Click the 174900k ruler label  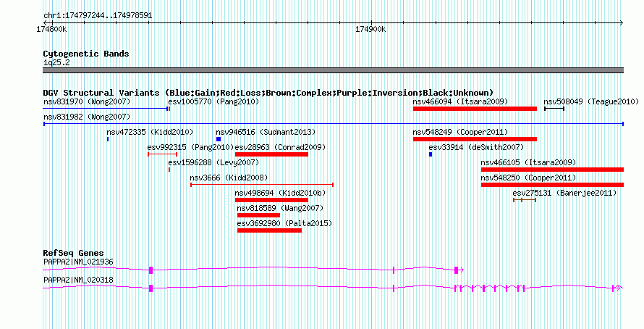pos(370,29)
